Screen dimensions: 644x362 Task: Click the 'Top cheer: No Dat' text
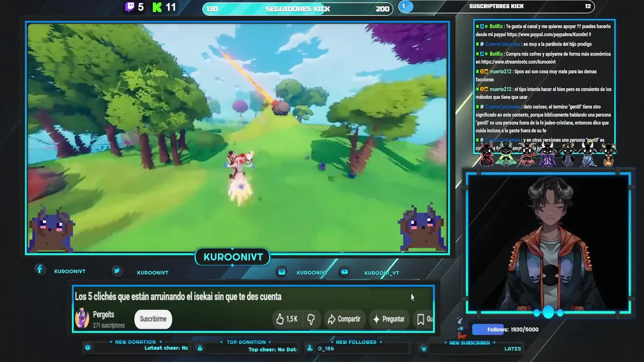point(272,349)
